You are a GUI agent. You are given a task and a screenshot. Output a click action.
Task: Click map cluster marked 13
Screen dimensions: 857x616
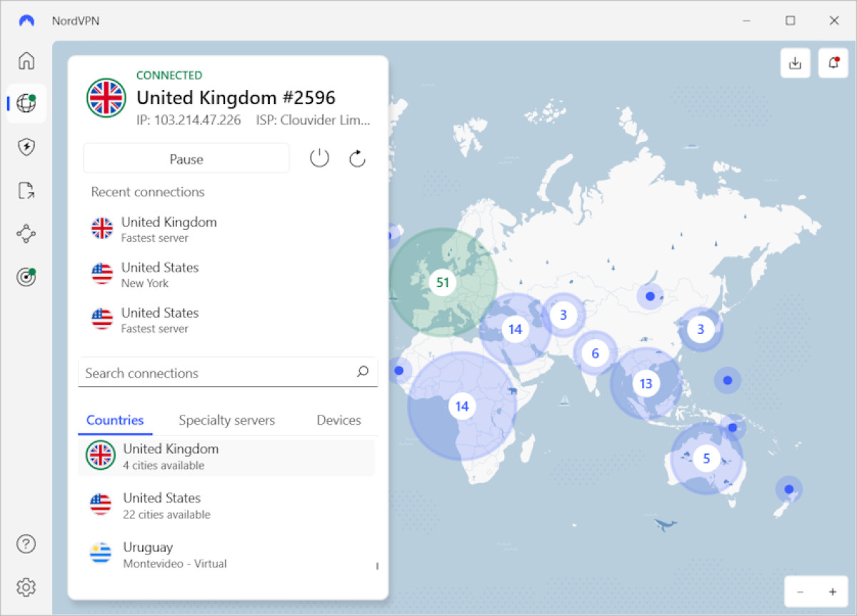coord(646,384)
